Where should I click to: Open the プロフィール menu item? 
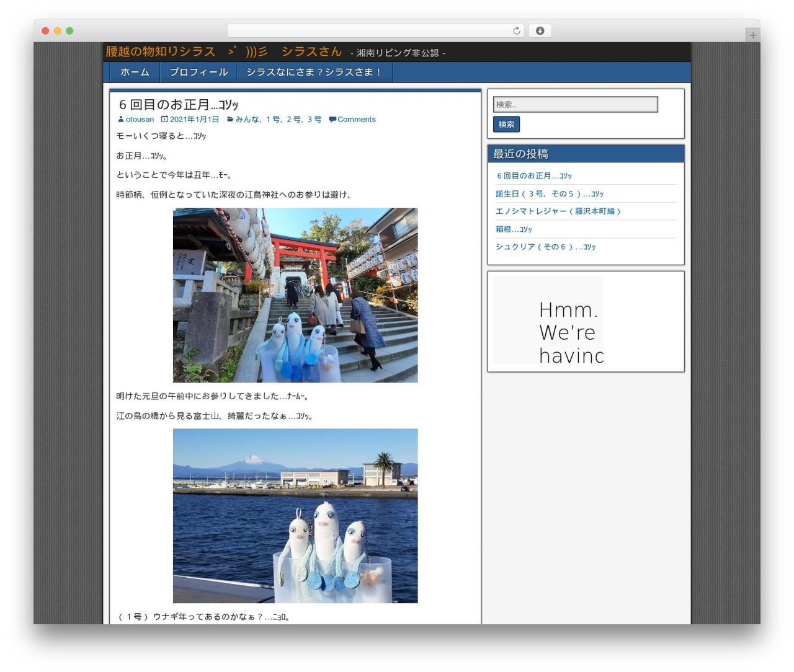[198, 72]
